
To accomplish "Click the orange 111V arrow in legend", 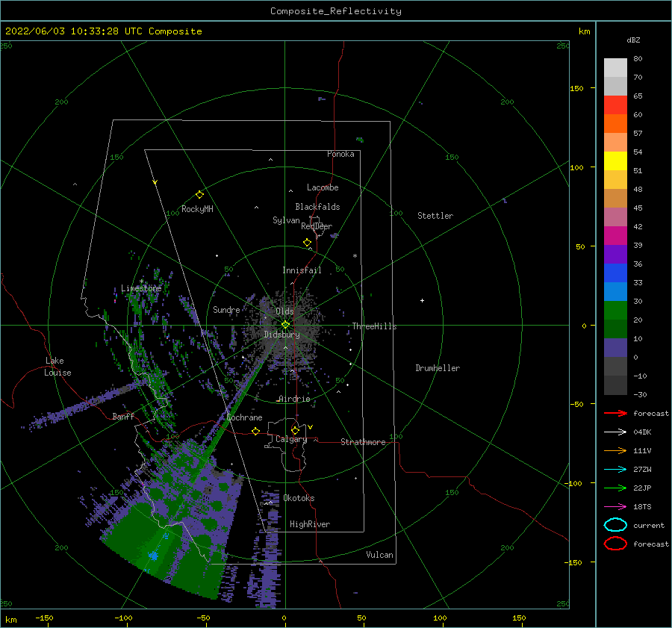I will (615, 450).
